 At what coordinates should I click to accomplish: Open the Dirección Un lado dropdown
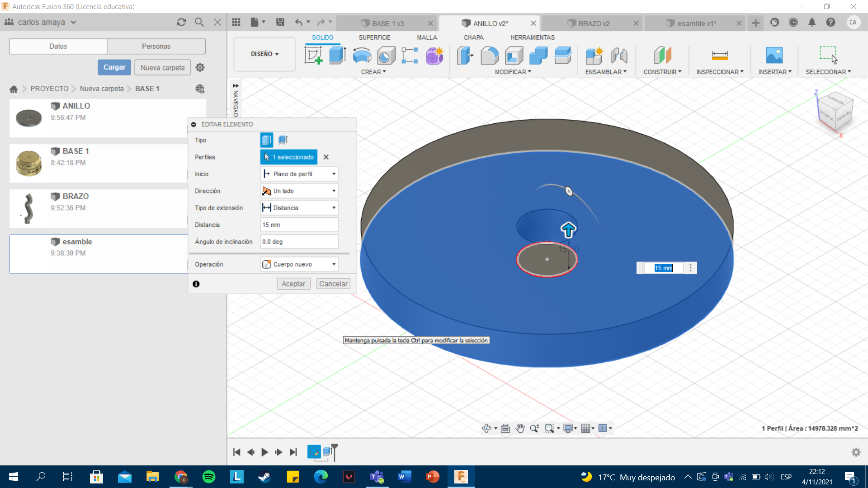tap(299, 191)
